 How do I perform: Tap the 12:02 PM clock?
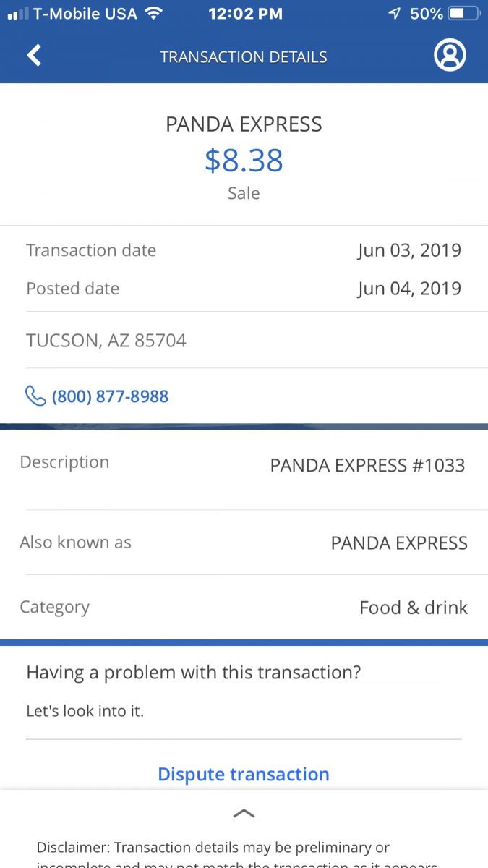(x=247, y=13)
